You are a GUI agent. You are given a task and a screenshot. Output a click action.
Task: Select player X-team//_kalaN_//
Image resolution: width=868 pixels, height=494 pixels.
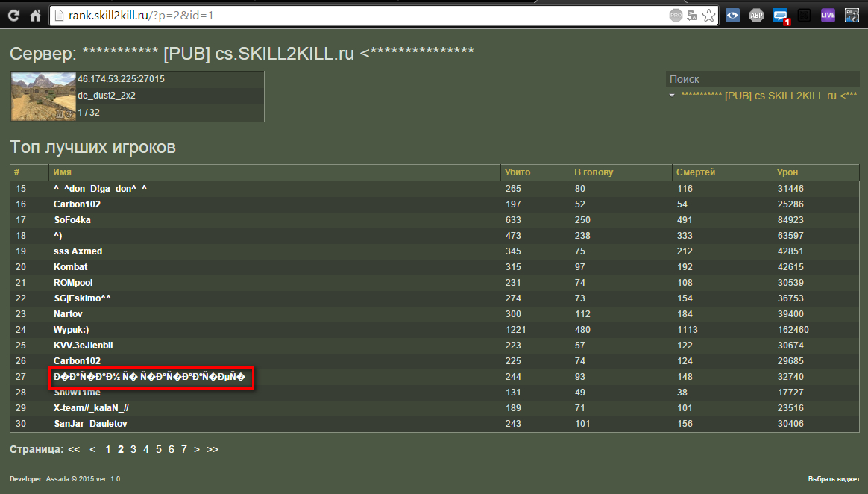pos(91,408)
